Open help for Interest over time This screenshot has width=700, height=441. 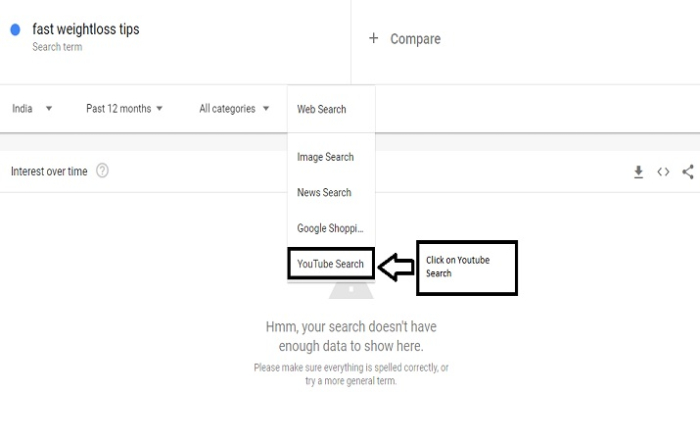(x=102, y=171)
